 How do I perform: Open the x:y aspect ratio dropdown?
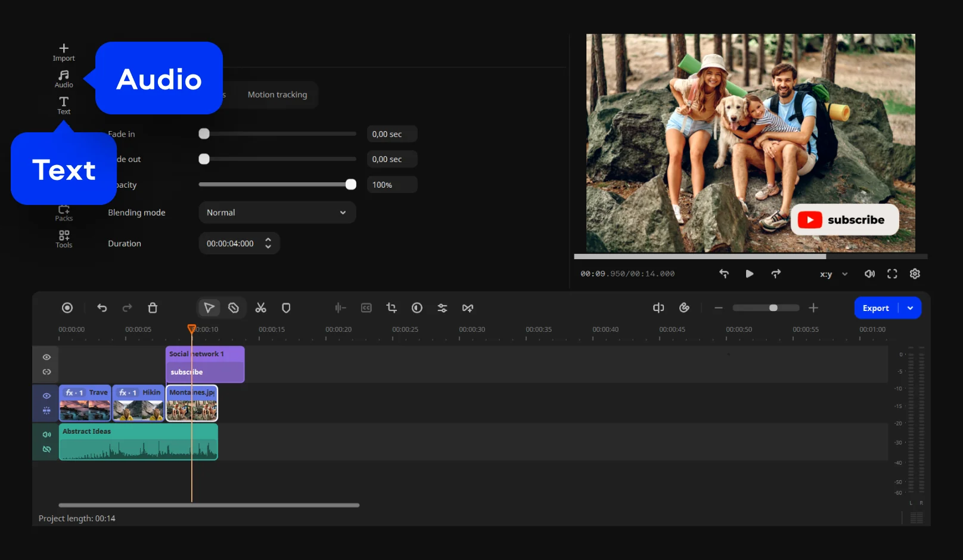[x=834, y=274]
